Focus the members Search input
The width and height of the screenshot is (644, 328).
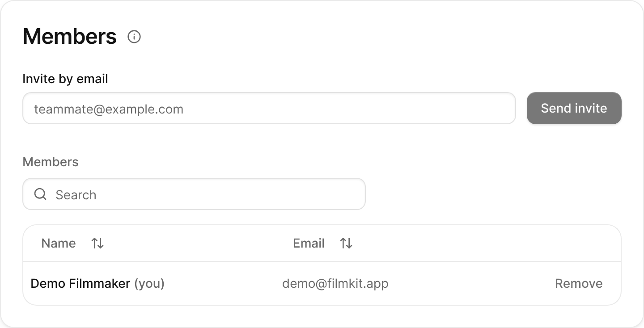(194, 194)
